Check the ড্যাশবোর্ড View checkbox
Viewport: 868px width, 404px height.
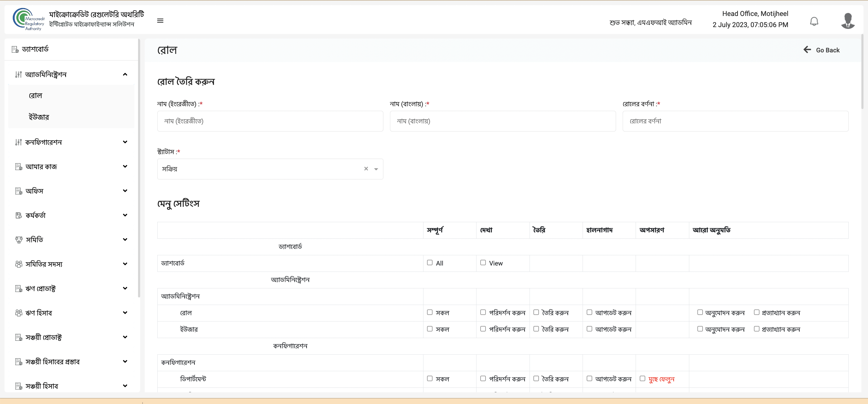(483, 263)
